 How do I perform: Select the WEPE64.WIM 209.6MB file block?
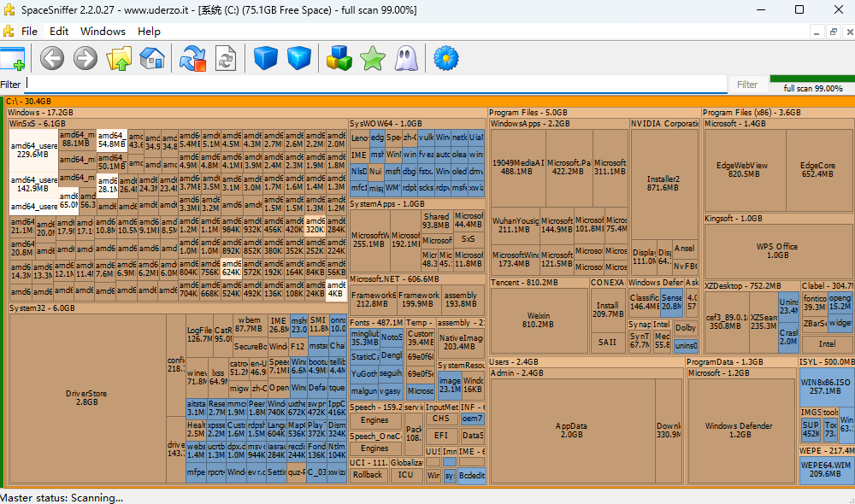pos(825,470)
